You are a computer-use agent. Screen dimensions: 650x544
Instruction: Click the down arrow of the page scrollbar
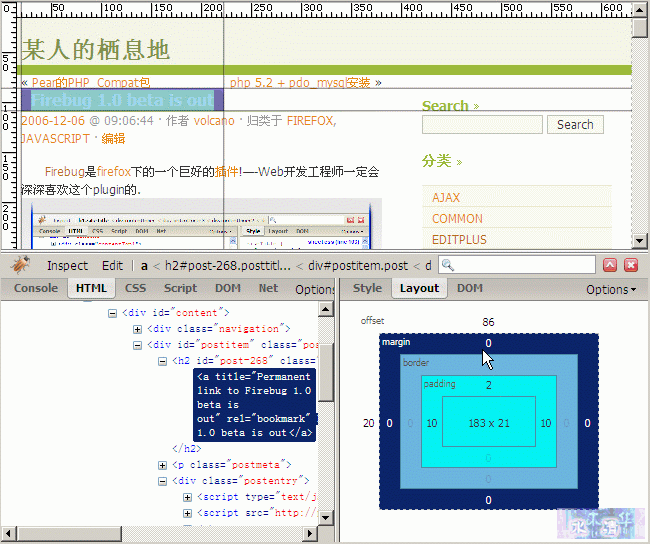click(x=639, y=240)
